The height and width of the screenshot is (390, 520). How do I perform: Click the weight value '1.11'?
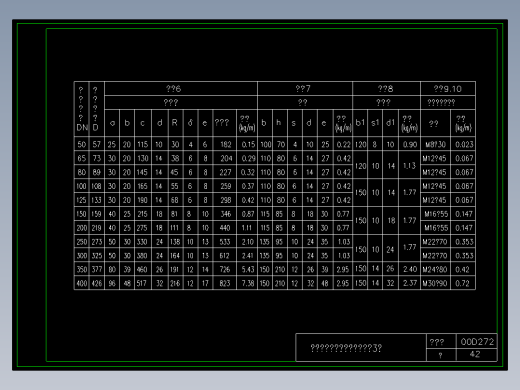click(247, 228)
